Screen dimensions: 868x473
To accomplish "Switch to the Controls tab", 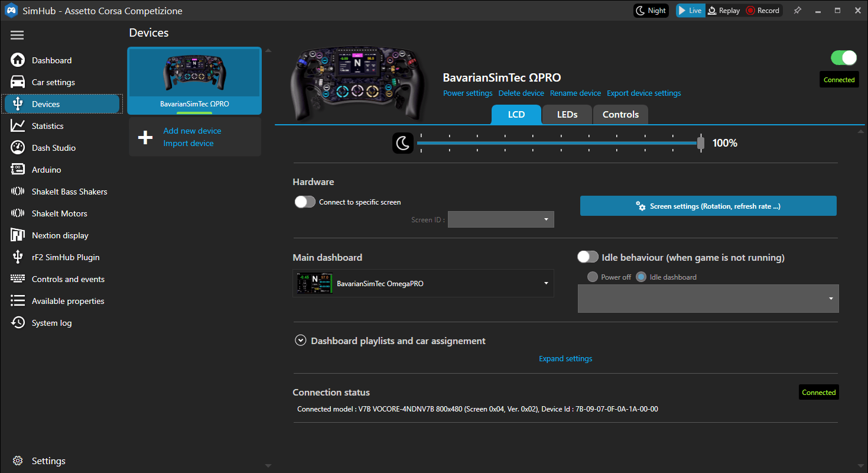I will 620,115.
